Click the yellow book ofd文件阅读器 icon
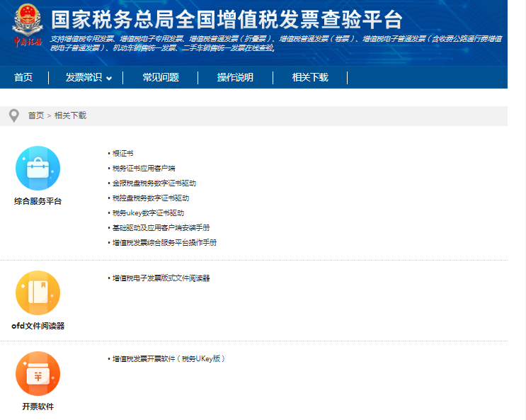The image size is (526, 420). (x=38, y=293)
